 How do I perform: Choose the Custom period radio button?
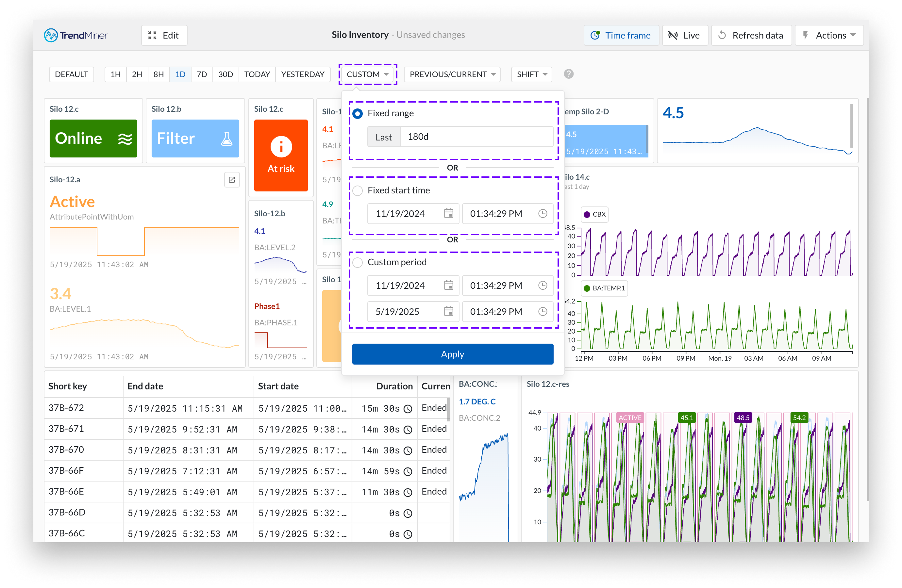(358, 262)
